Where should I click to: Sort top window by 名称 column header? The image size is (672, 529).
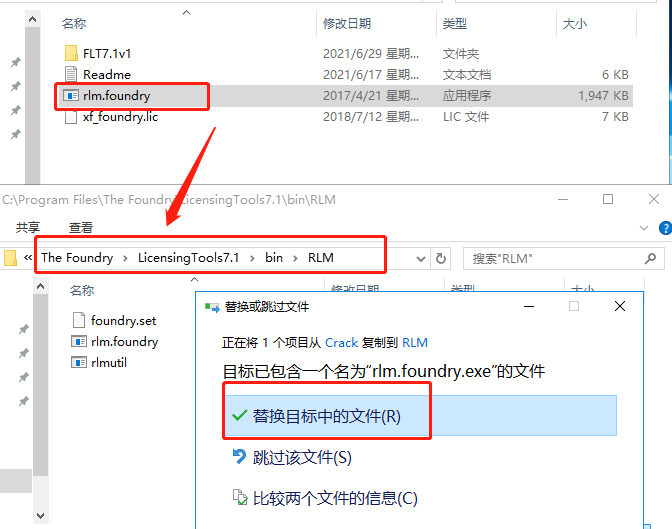pos(74,24)
